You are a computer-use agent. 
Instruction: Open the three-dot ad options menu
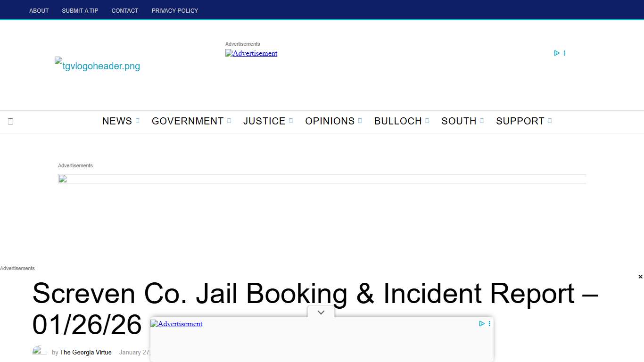tap(564, 53)
